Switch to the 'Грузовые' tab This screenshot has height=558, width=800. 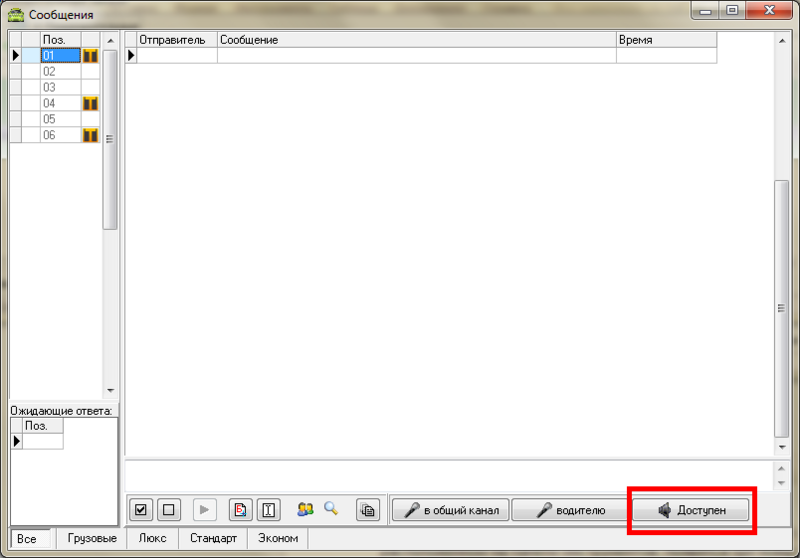[x=92, y=538]
